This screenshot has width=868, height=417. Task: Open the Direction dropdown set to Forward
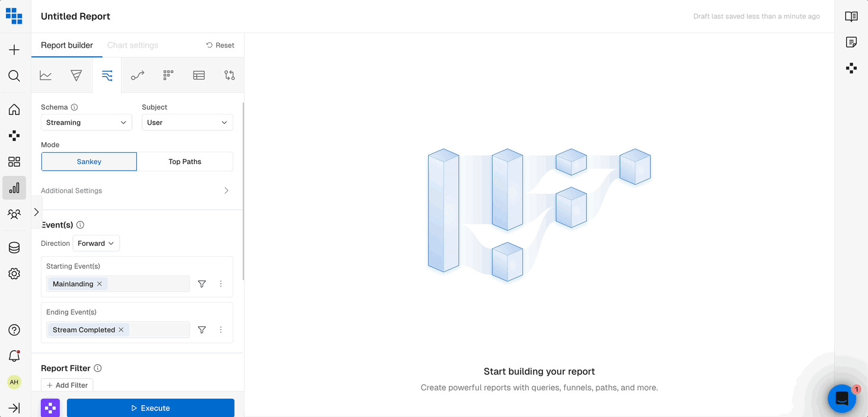tap(96, 243)
